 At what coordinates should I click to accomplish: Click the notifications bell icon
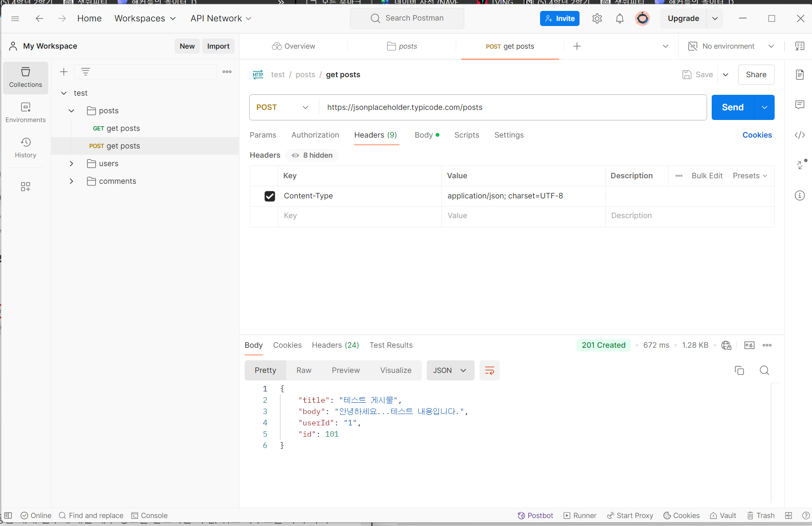point(619,18)
